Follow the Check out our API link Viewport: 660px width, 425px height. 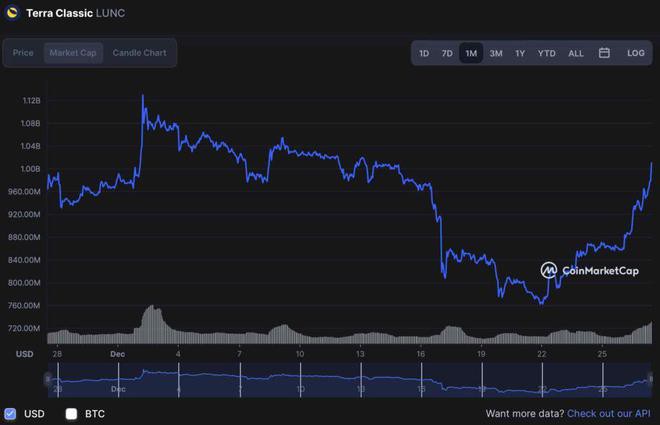point(609,414)
